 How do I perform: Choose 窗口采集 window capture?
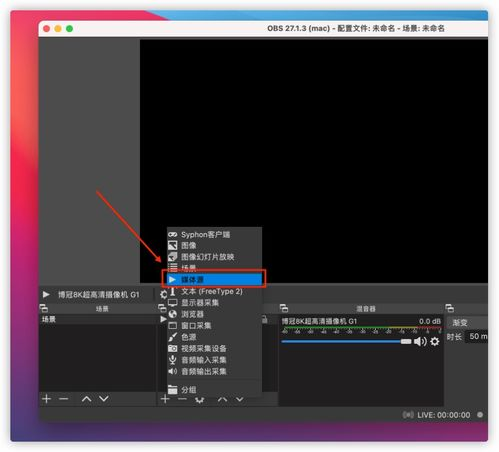(x=214, y=325)
